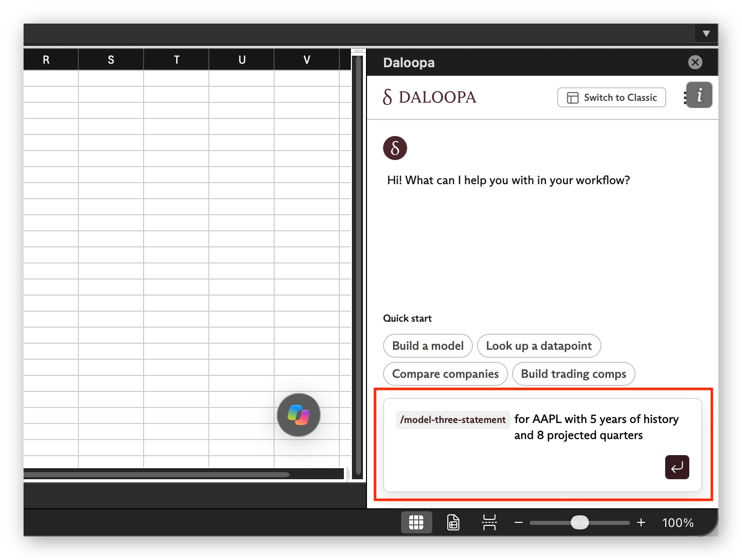
Task: Select the Page Break Preview icon
Action: pos(489,522)
